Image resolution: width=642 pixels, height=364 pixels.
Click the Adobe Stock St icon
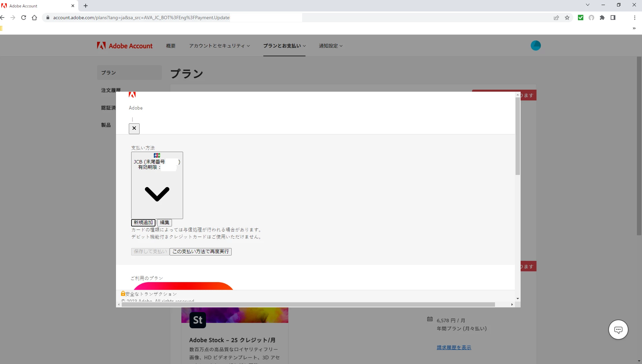click(x=198, y=320)
